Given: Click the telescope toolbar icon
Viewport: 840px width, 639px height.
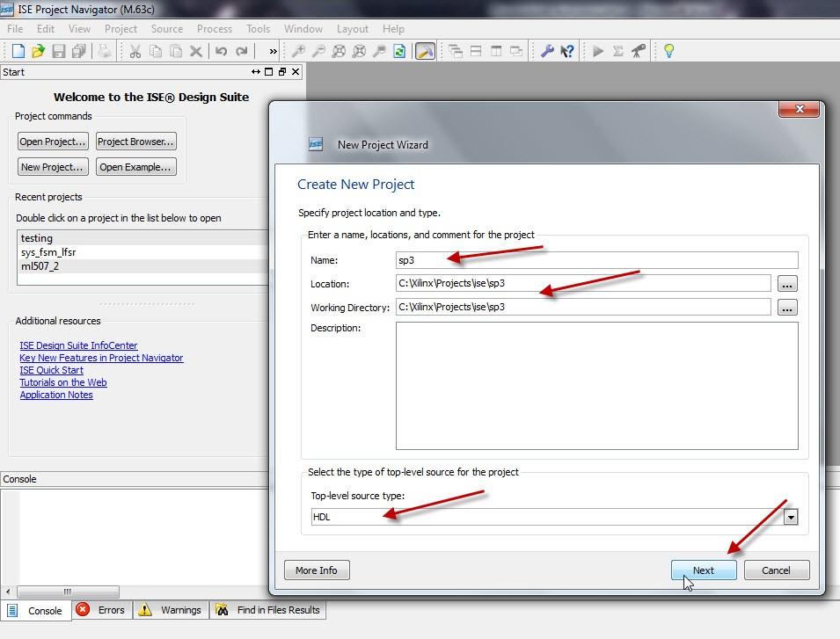Looking at the screenshot, I should tap(639, 51).
